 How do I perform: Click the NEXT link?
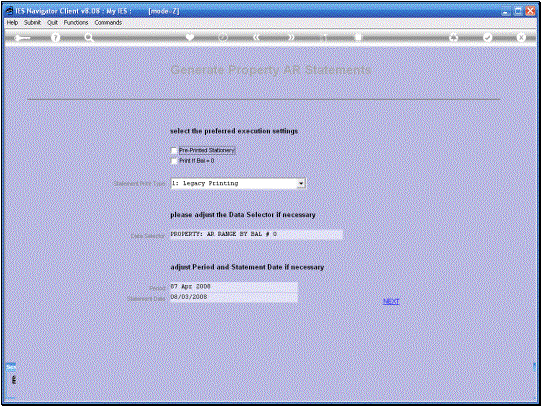(x=391, y=301)
